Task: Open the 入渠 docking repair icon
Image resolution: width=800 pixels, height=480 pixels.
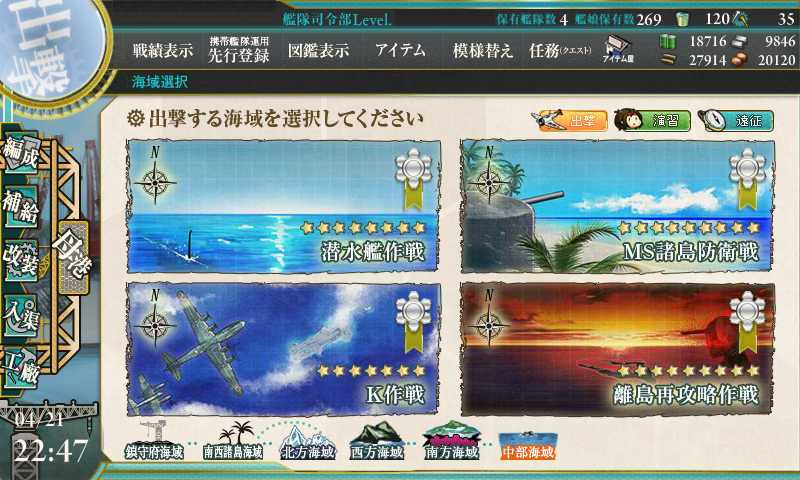Action: pos(21,316)
